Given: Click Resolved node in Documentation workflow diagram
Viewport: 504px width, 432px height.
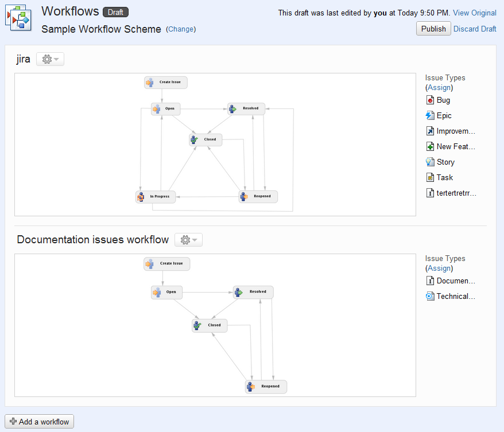Looking at the screenshot, I should pyautogui.click(x=253, y=292).
